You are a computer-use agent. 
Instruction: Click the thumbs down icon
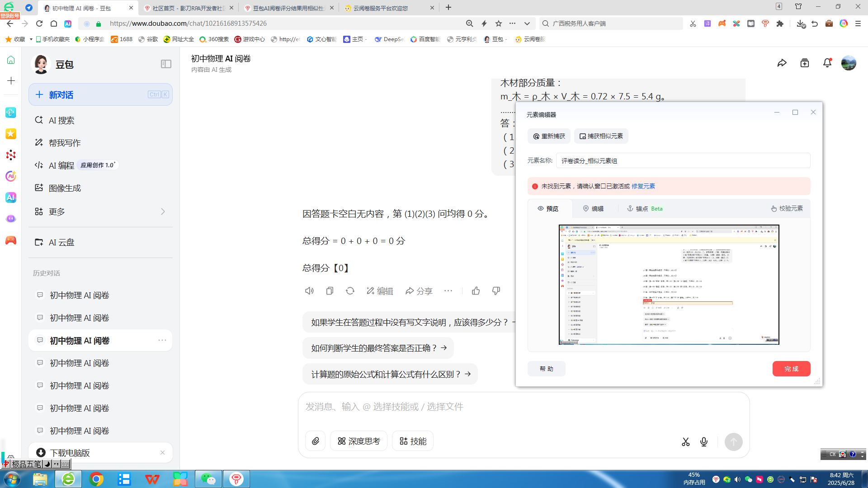pos(496,291)
